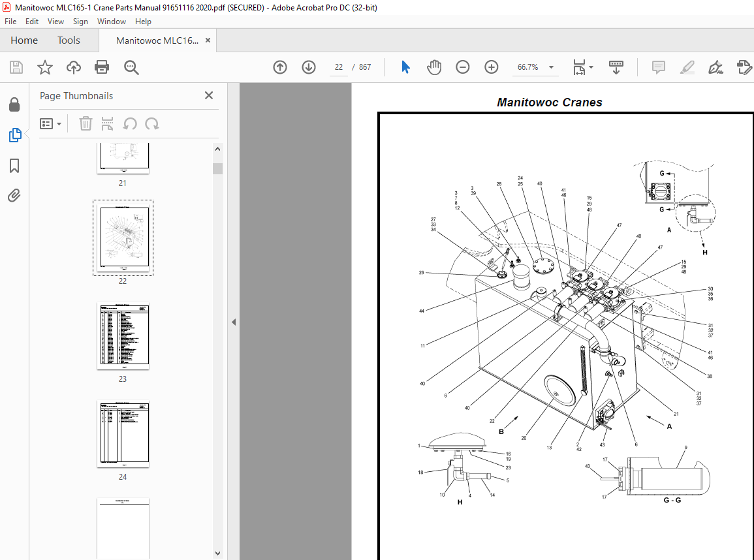This screenshot has height=560, width=754.
Task: Open the File menu
Action: coord(10,22)
